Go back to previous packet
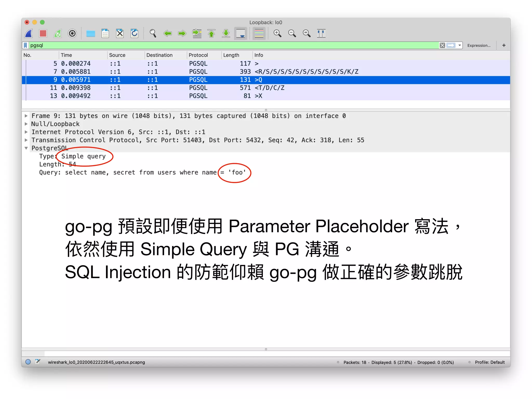Viewport: 532px width, 399px height. (168, 33)
